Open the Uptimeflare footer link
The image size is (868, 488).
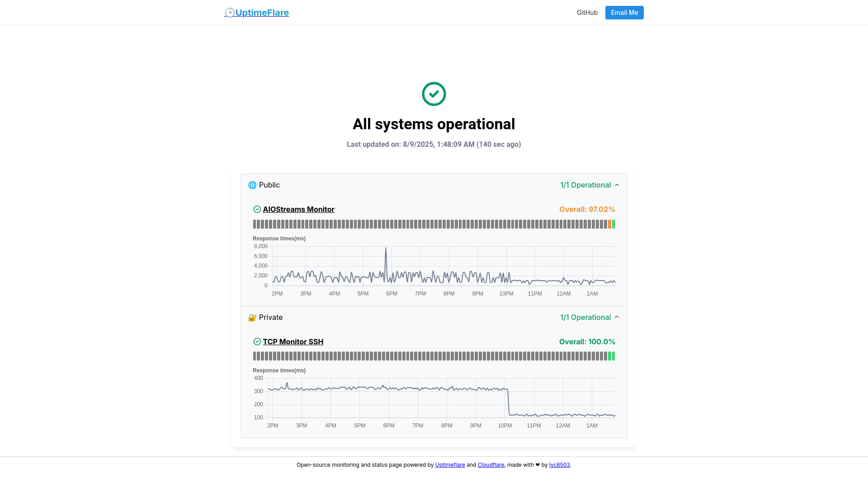(450, 465)
